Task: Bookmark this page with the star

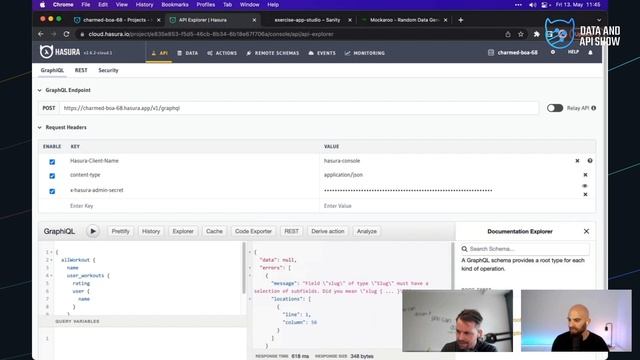Action: [x=521, y=34]
